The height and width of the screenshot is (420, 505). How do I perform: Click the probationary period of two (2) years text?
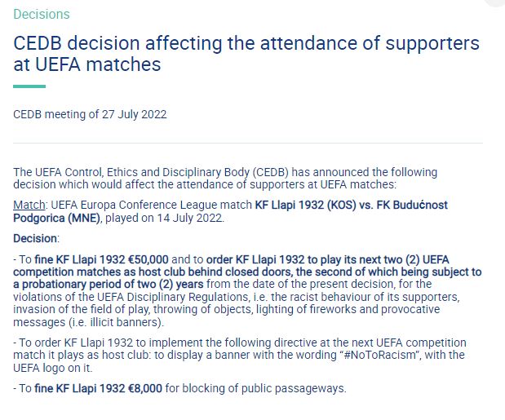pyautogui.click(x=113, y=285)
